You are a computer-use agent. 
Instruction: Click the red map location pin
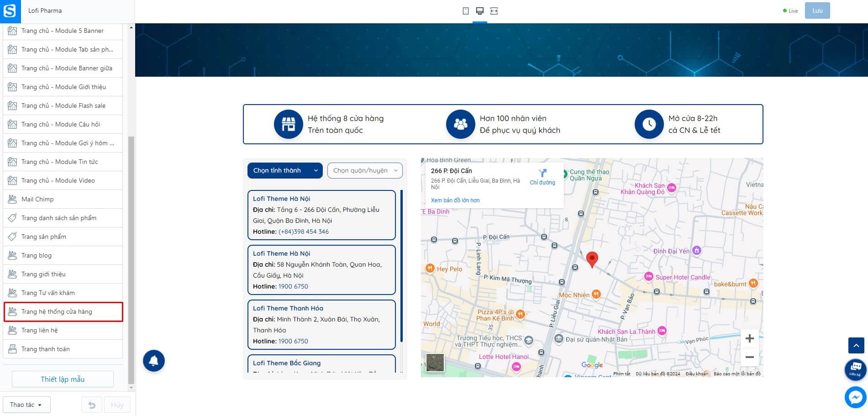coord(592,259)
